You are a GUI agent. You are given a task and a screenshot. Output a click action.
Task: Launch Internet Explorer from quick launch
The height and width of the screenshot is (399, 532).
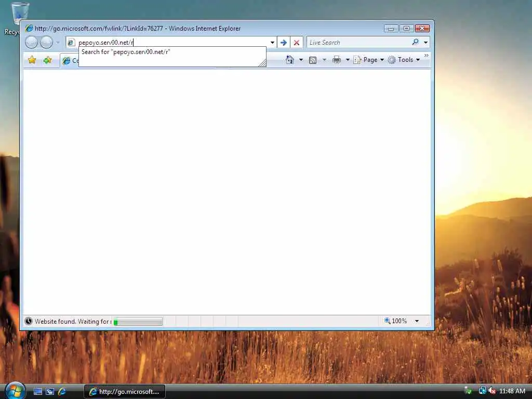point(62,392)
